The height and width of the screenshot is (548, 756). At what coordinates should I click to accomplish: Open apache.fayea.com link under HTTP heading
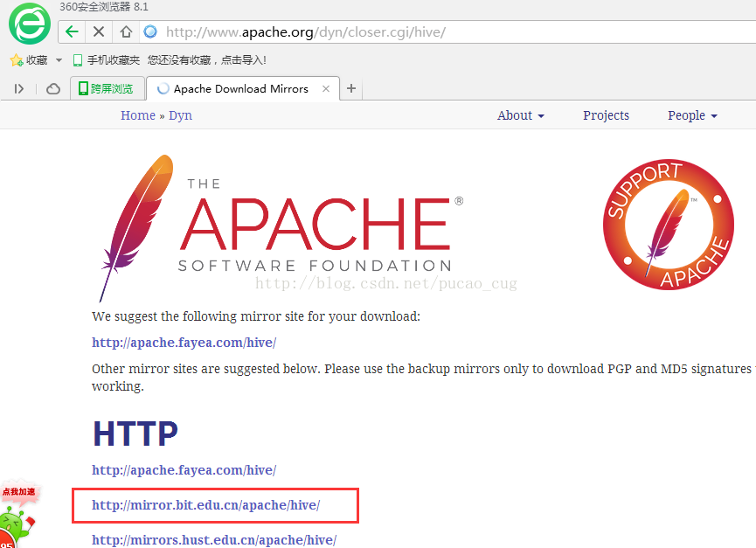click(x=184, y=470)
